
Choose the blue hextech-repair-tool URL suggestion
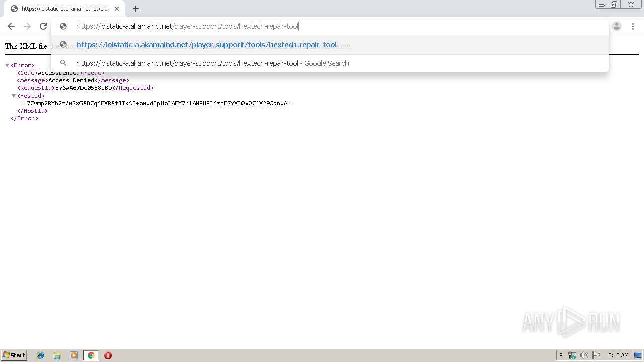pos(330,45)
